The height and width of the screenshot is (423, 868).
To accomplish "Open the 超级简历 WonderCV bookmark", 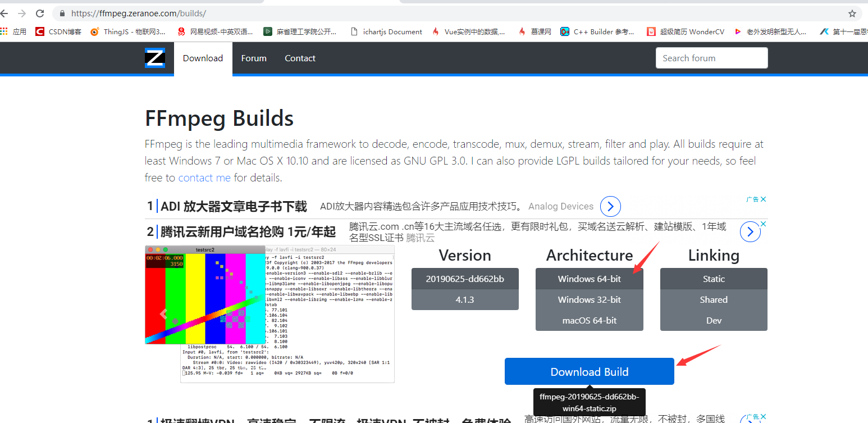I will point(686,31).
